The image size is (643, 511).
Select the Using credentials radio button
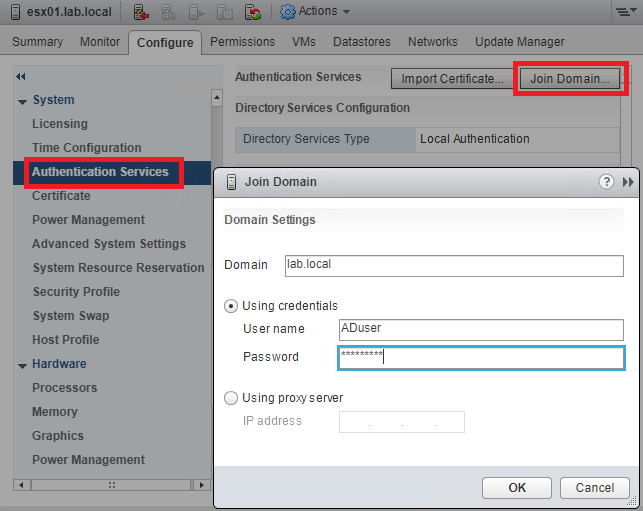[x=231, y=306]
